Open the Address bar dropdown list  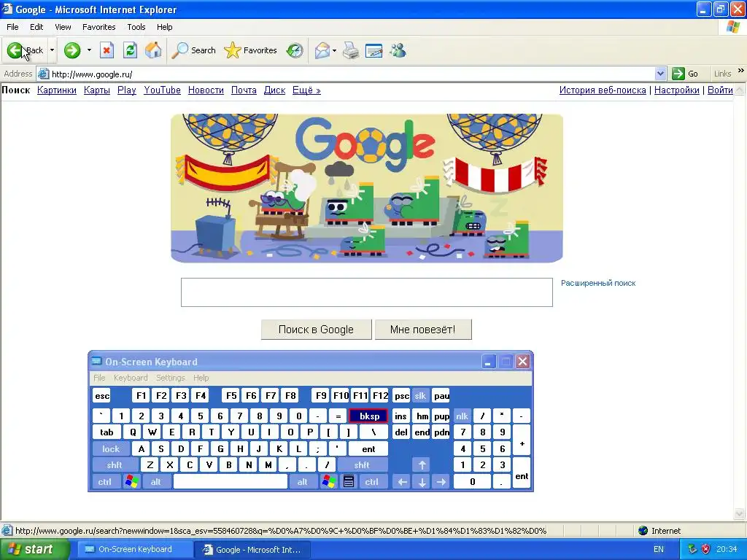[660, 74]
